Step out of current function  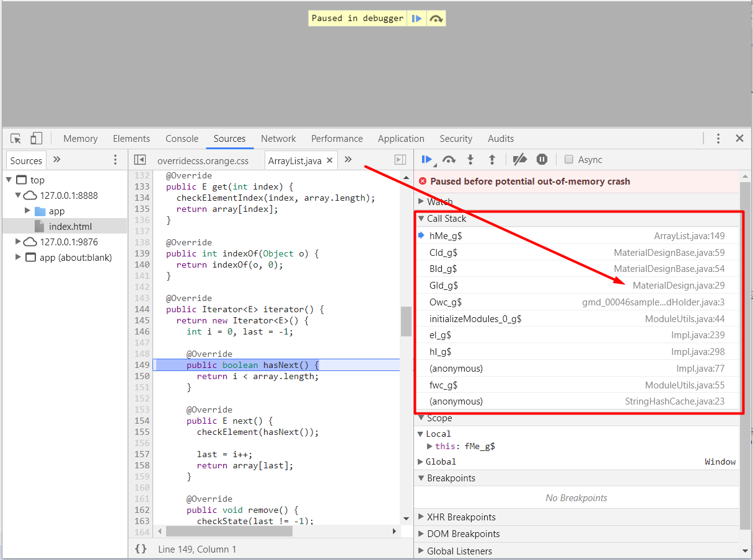tap(492, 160)
